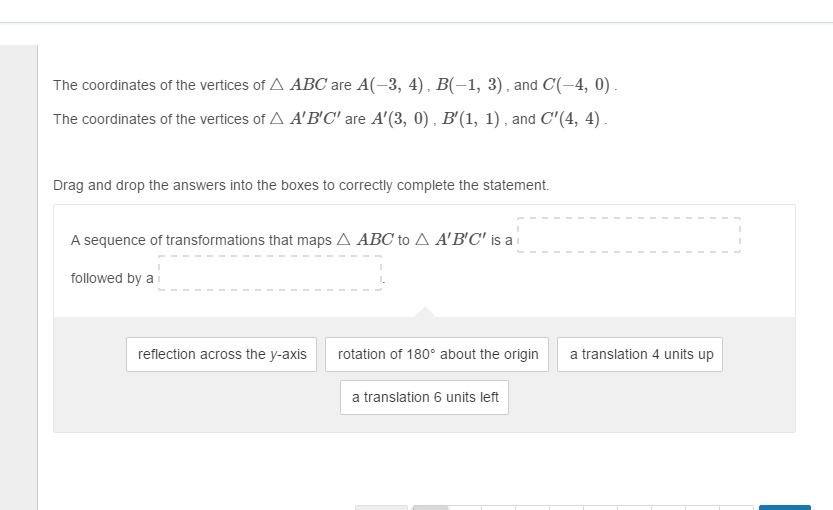Click the "a translation 6 units left" tile

click(425, 397)
